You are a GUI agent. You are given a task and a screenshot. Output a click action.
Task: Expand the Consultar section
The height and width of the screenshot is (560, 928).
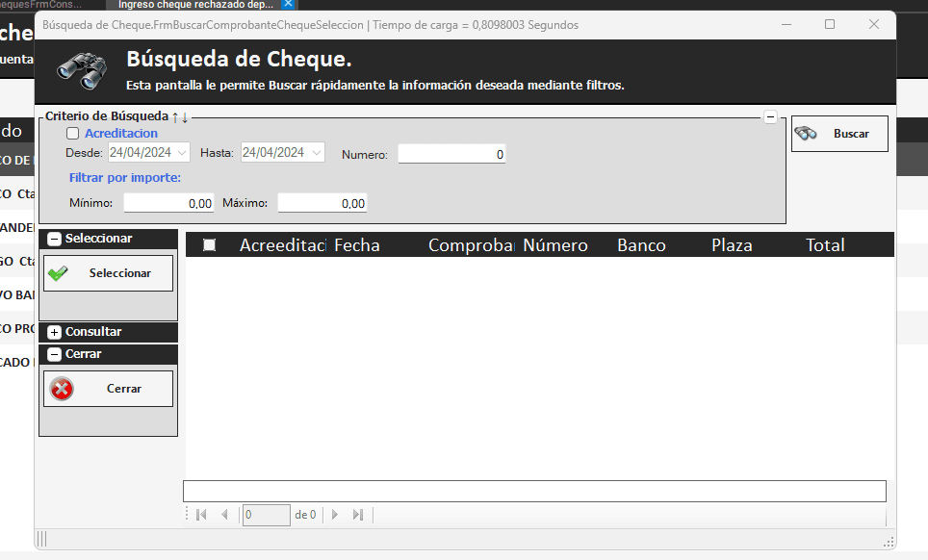[x=55, y=332]
